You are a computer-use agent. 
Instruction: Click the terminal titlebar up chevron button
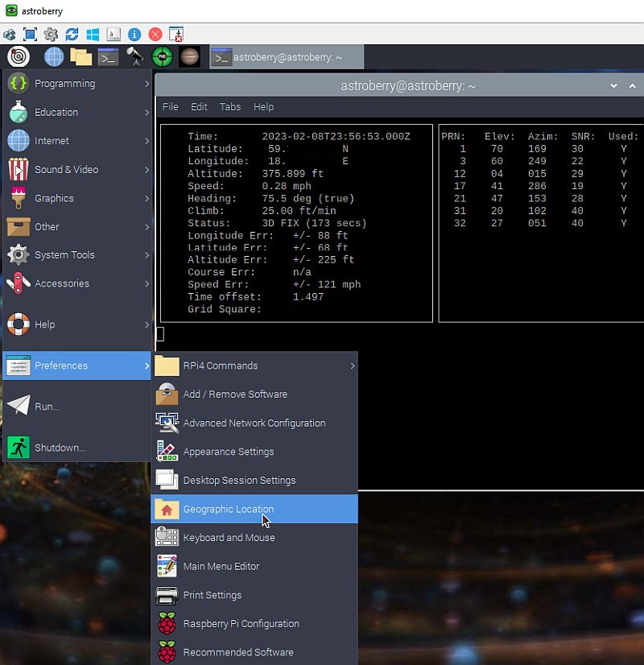pyautogui.click(x=632, y=85)
